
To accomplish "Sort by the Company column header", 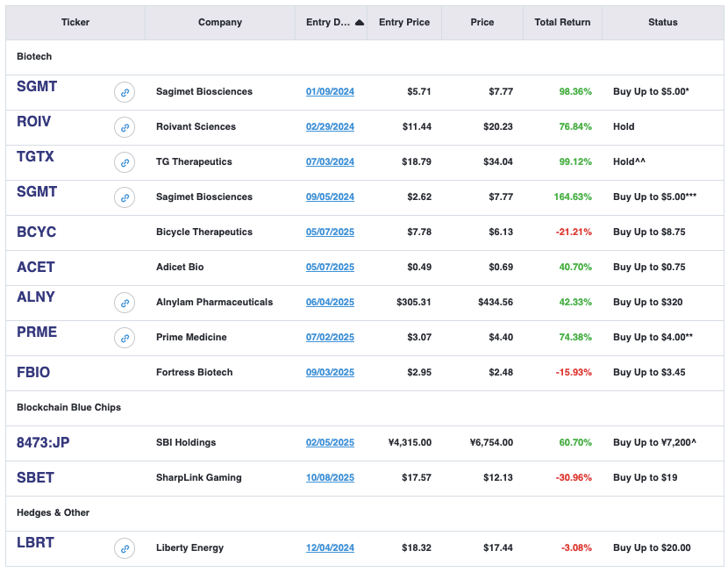I will coord(220,23).
